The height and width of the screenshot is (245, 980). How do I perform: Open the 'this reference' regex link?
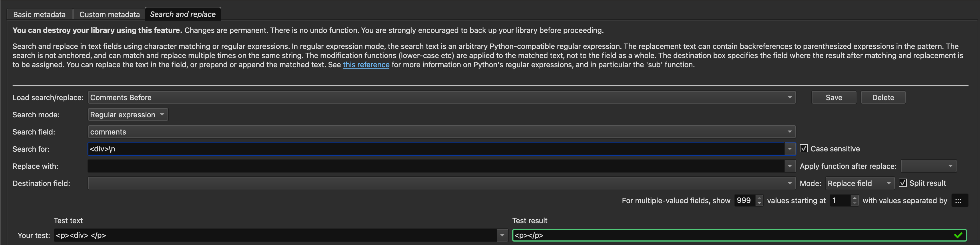[366, 65]
